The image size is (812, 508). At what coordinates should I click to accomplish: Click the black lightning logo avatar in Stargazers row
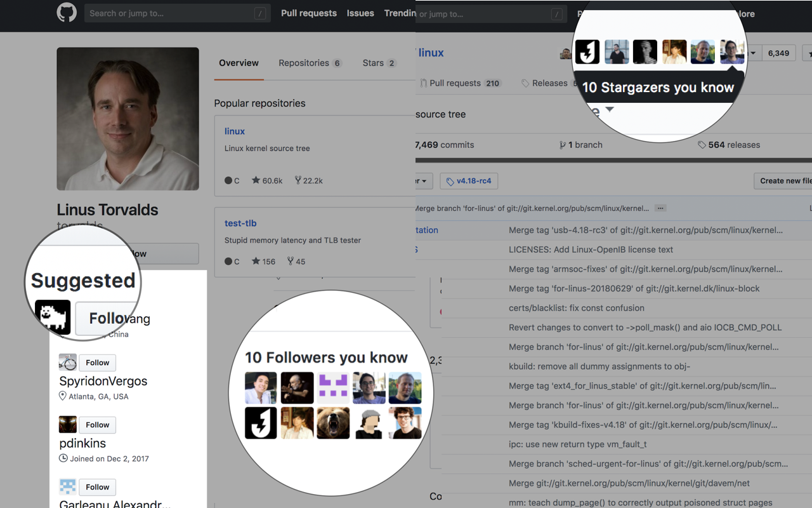[x=587, y=52]
